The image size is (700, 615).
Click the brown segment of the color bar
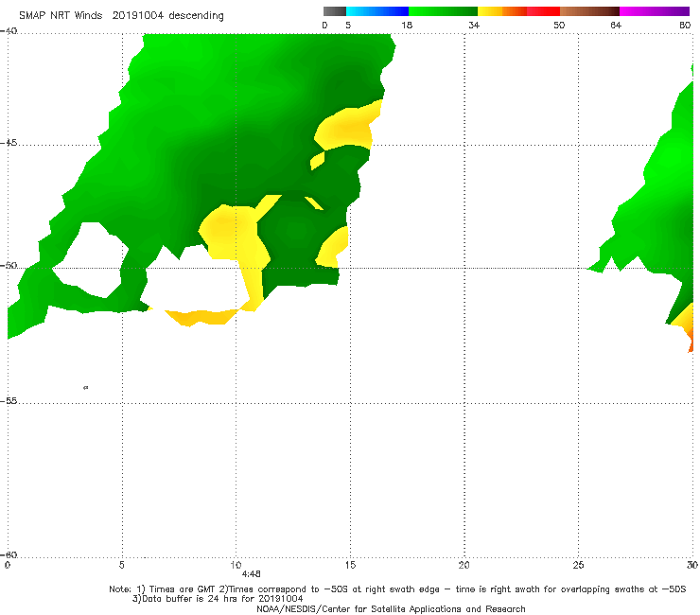589,11
